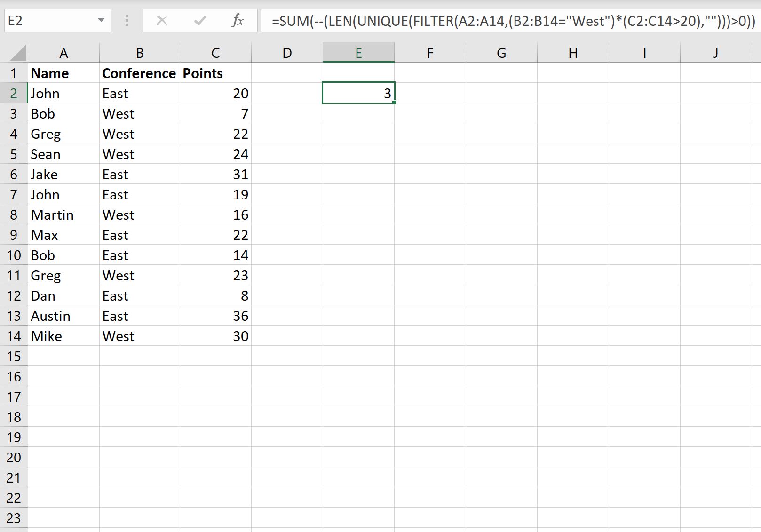This screenshot has width=761, height=532.
Task: Expand the Name Box dropdown arrow
Action: [x=101, y=21]
